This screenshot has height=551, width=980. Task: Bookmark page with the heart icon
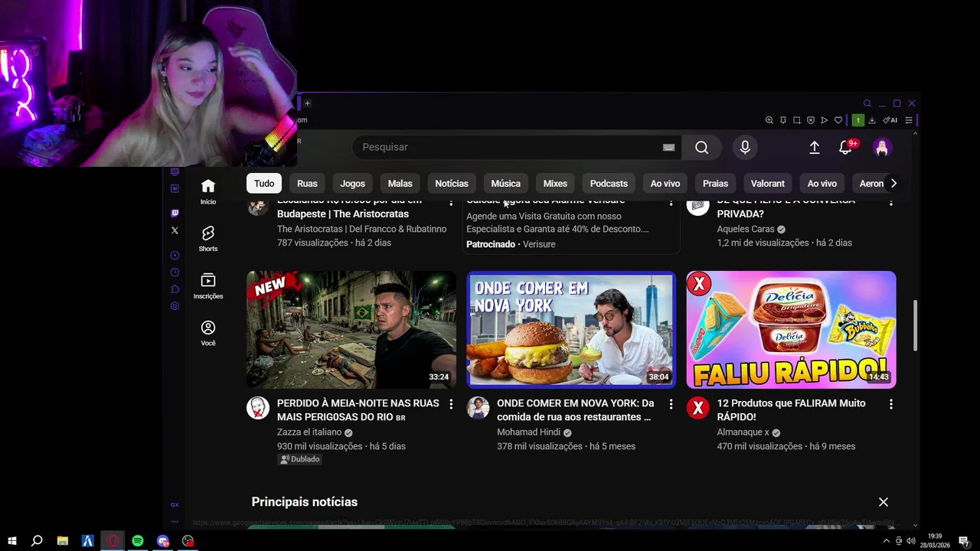point(838,120)
